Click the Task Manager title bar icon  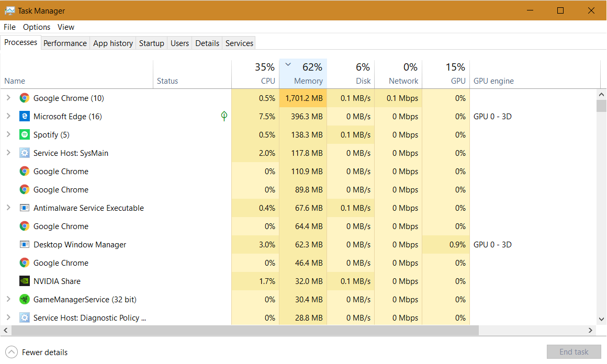coord(9,10)
